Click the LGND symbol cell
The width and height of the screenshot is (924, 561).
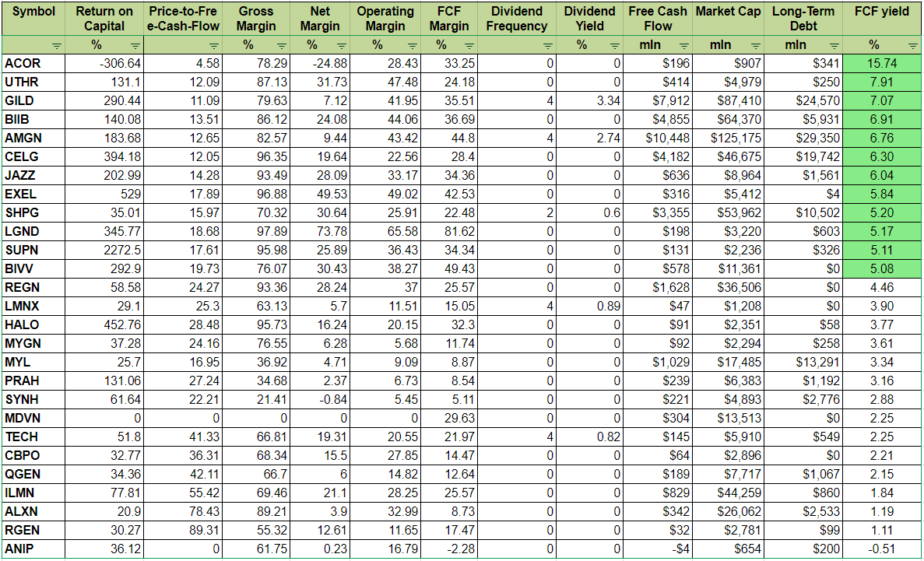pos(33,232)
